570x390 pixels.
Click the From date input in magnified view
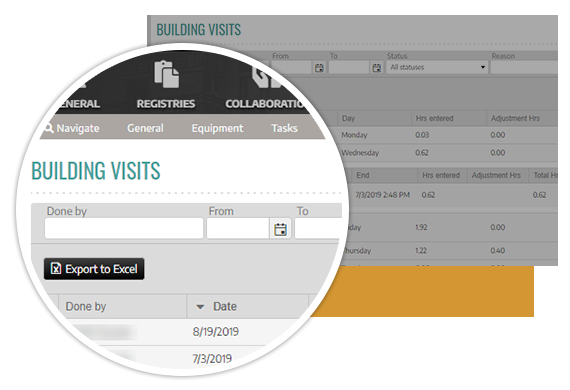(x=238, y=228)
